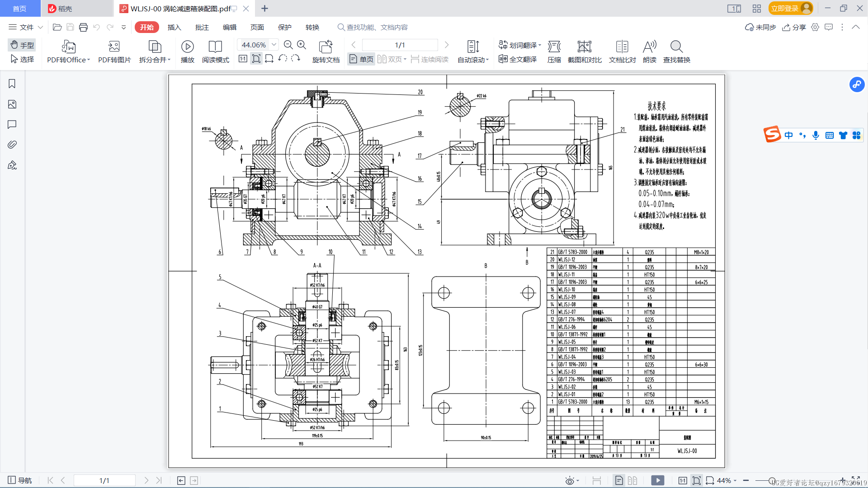Zoom out with magnifier minus icon
The width and height of the screenshot is (868, 488).
click(x=288, y=45)
